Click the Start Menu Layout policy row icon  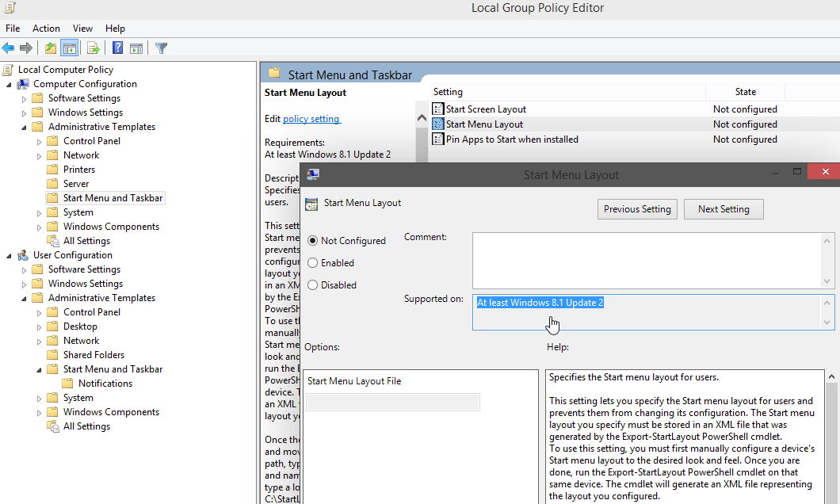pos(437,124)
